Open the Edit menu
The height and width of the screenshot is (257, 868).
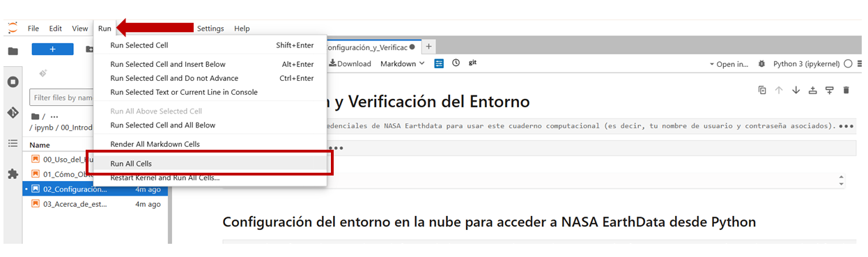(56, 29)
